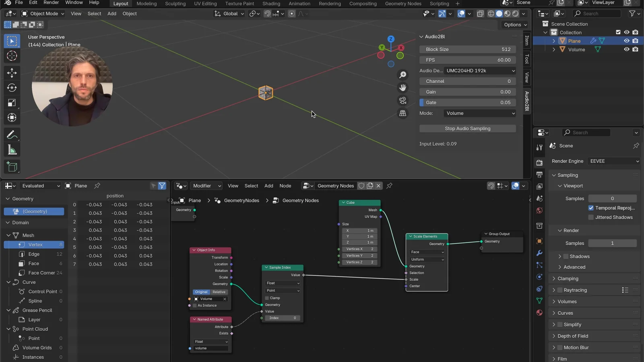Open the Mode dropdown set to Volume
This screenshot has width=644, height=362.
coord(479,113)
